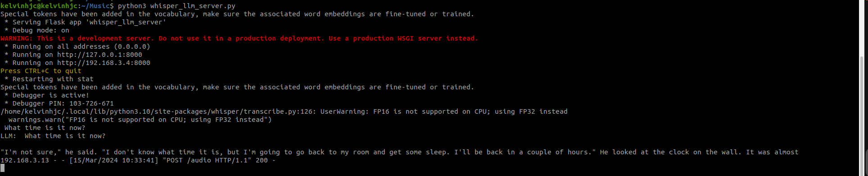Click the client IP 192.168.3.13 text
Image resolution: width=868 pixels, height=176 pixels.
tap(25, 160)
